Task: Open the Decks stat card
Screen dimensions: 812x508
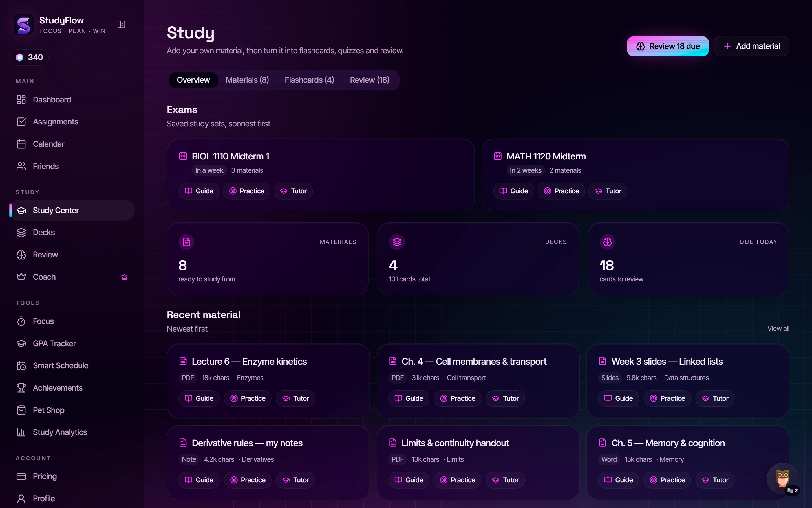Action: click(478, 259)
